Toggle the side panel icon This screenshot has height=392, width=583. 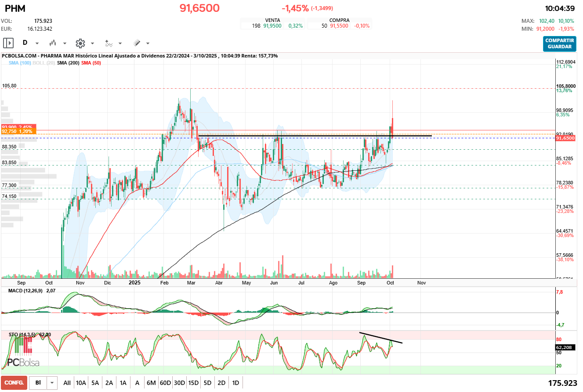coord(8,43)
